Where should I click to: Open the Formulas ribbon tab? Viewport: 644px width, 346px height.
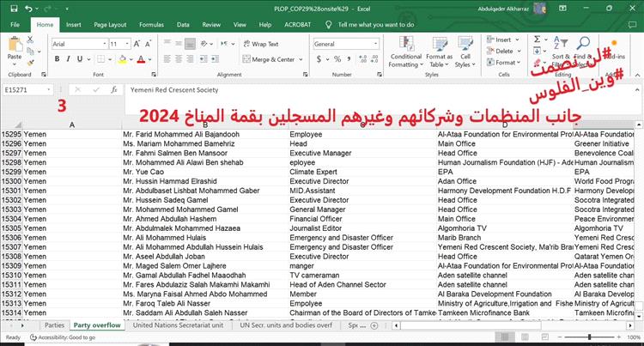151,25
